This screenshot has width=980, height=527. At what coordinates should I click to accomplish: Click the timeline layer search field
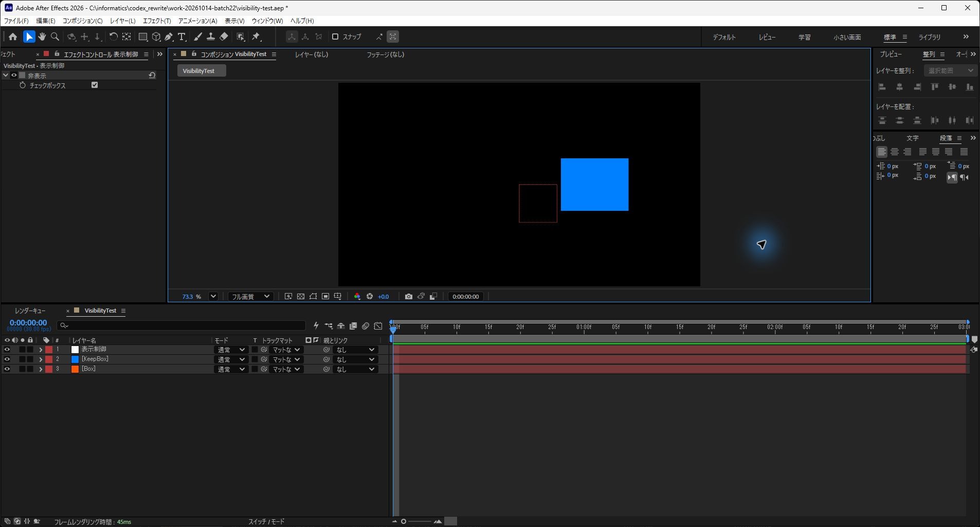(181, 325)
